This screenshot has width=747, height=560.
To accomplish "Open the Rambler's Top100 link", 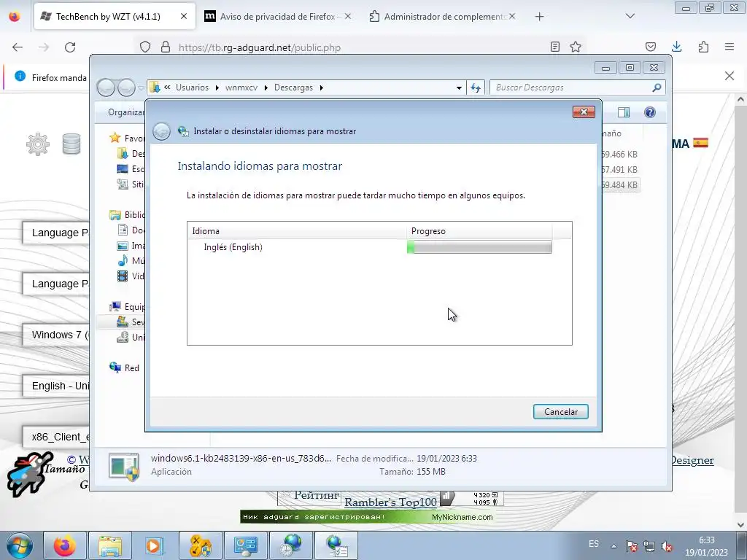I will [x=391, y=502].
